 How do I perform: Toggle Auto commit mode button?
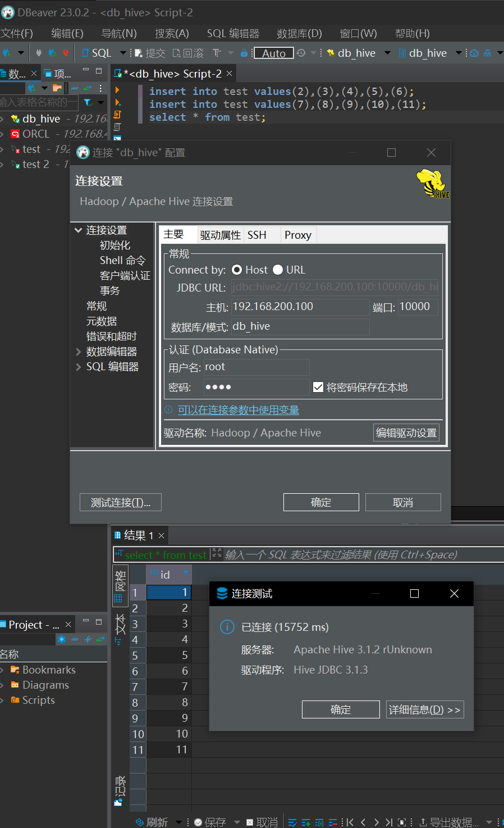[274, 53]
